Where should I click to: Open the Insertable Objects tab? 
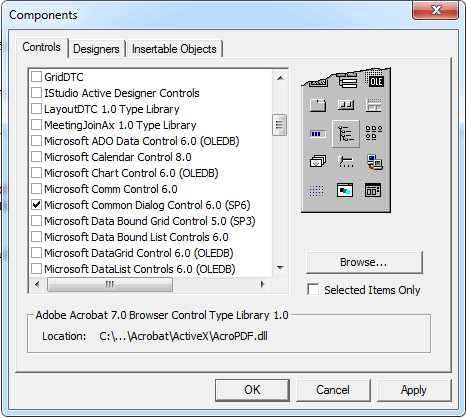pyautogui.click(x=174, y=49)
